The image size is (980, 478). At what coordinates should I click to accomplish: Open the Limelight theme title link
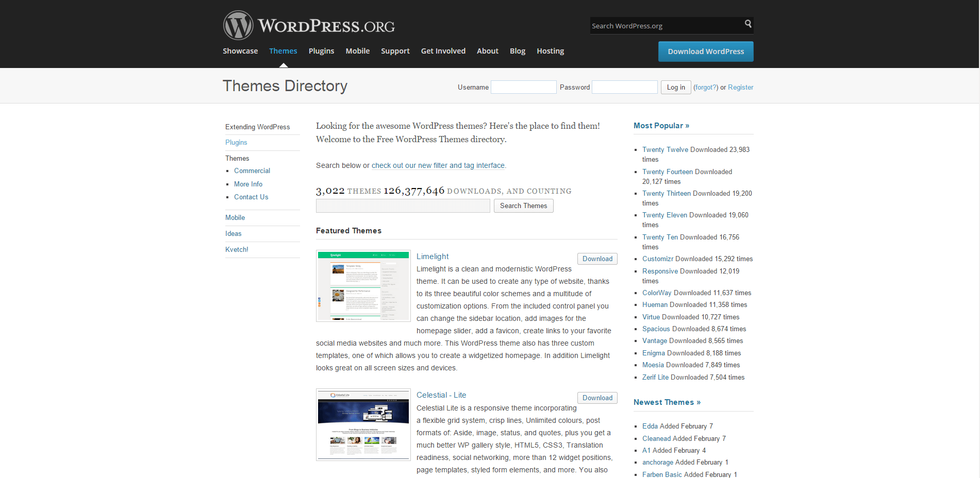point(433,257)
